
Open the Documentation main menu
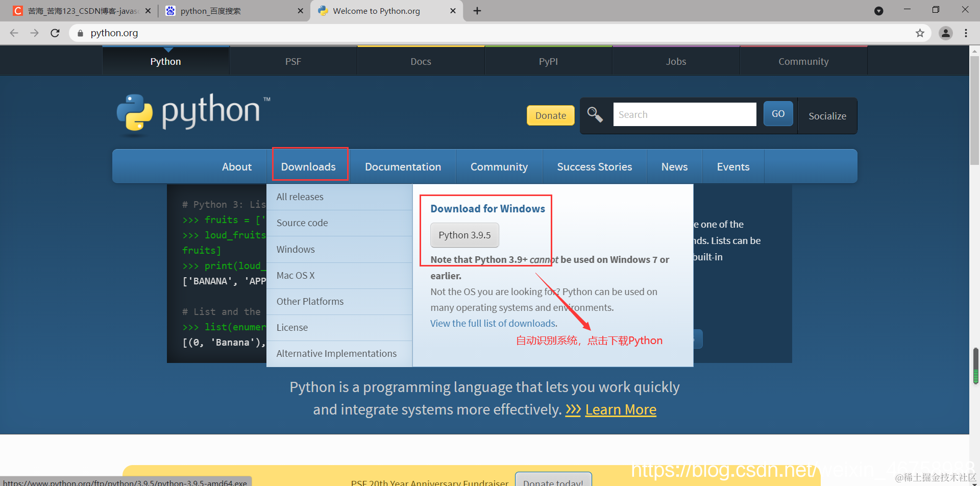[403, 167]
